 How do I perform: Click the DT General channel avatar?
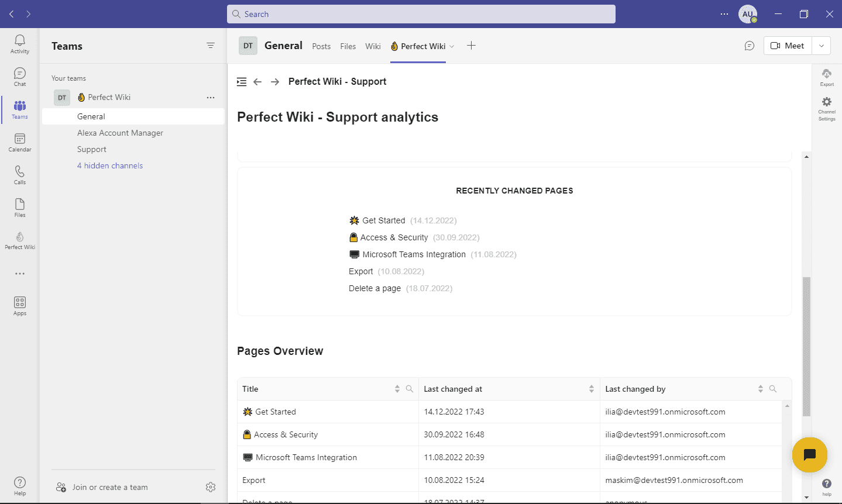[x=248, y=46]
